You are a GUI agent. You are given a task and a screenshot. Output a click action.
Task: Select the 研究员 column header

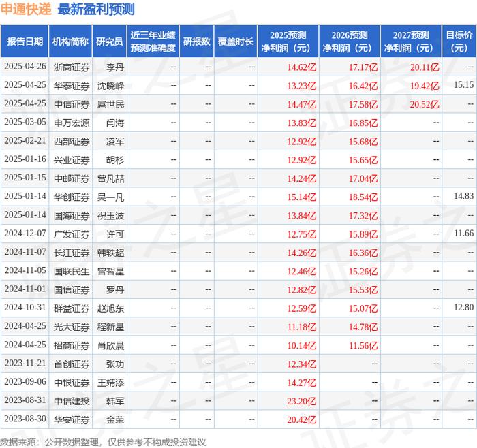pyautogui.click(x=110, y=42)
